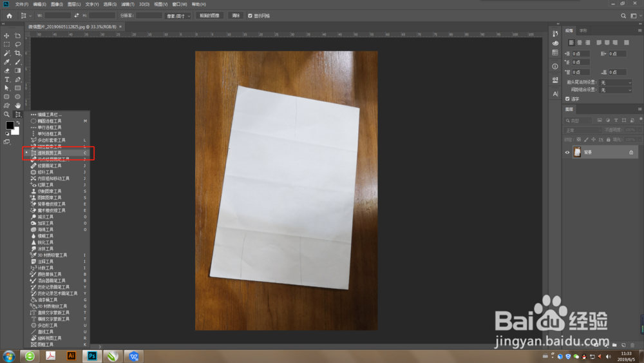Open Adobe Illustrator from the taskbar
The width and height of the screenshot is (644, 363).
(71, 356)
